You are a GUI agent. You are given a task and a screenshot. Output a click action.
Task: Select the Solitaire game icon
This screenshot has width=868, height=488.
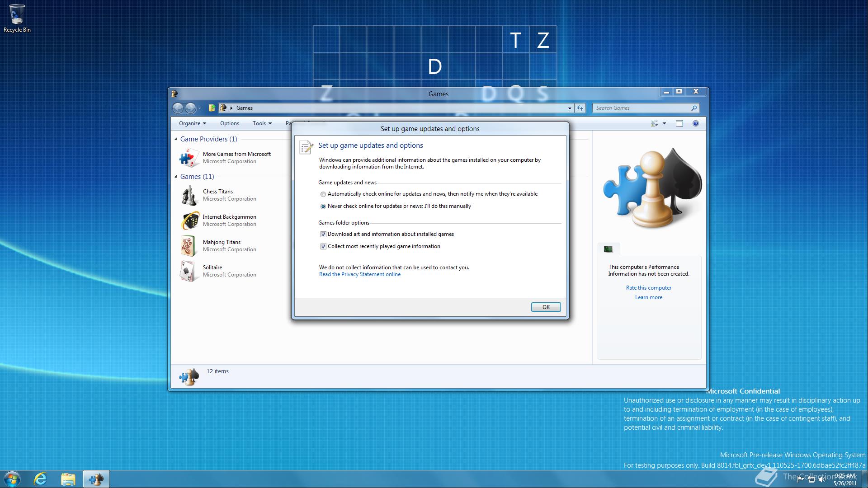pos(189,271)
